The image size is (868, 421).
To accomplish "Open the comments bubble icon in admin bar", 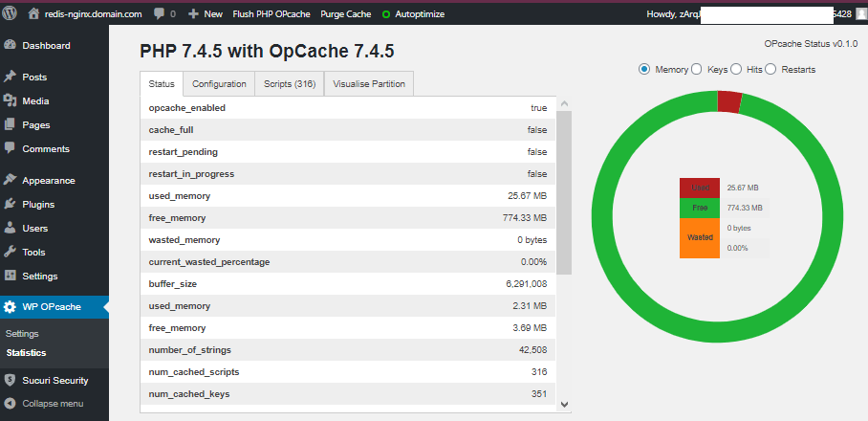I will [x=160, y=14].
